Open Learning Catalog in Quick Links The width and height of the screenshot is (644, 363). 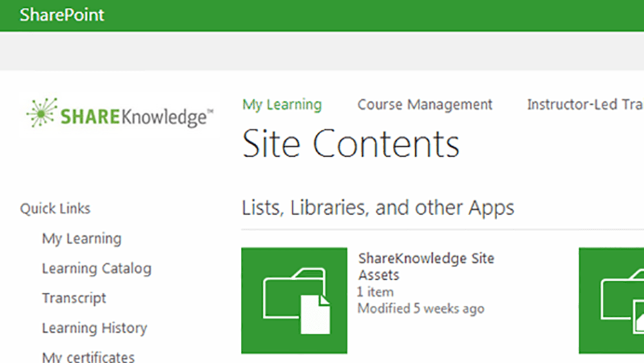(97, 268)
